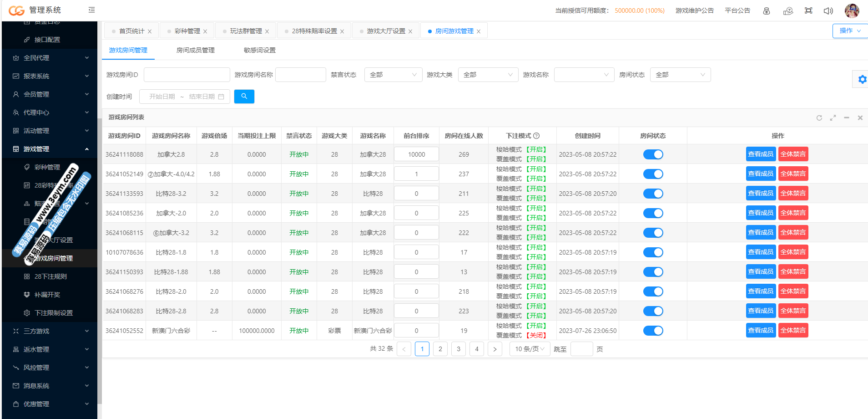Open the user avatar in top right
Screen dimensions: 868x419
[x=852, y=10]
